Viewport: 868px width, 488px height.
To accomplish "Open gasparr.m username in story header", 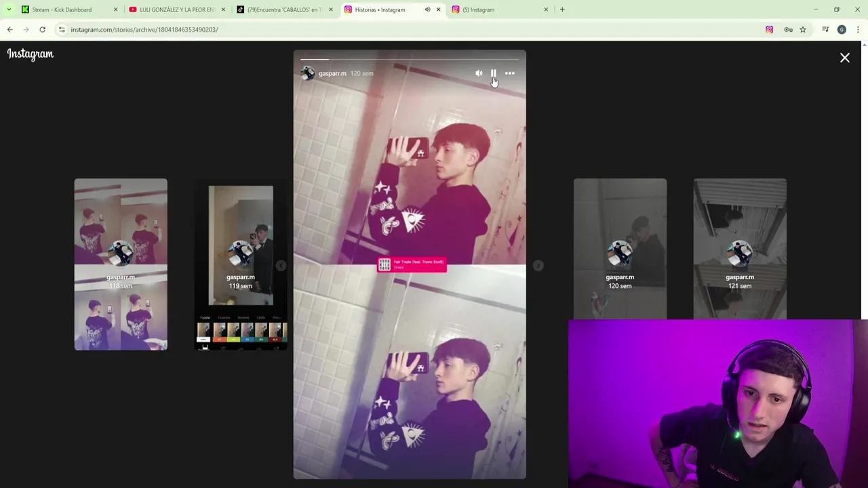I will coord(332,73).
